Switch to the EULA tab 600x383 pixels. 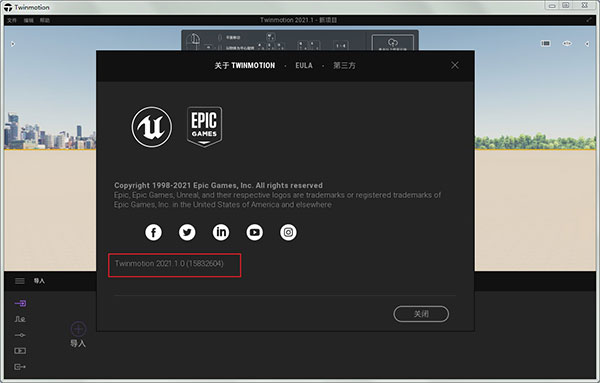pos(304,65)
